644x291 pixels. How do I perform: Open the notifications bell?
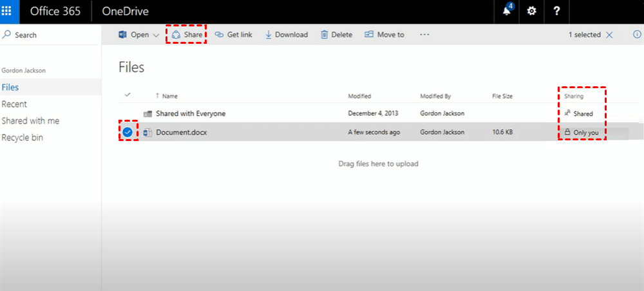point(507,11)
